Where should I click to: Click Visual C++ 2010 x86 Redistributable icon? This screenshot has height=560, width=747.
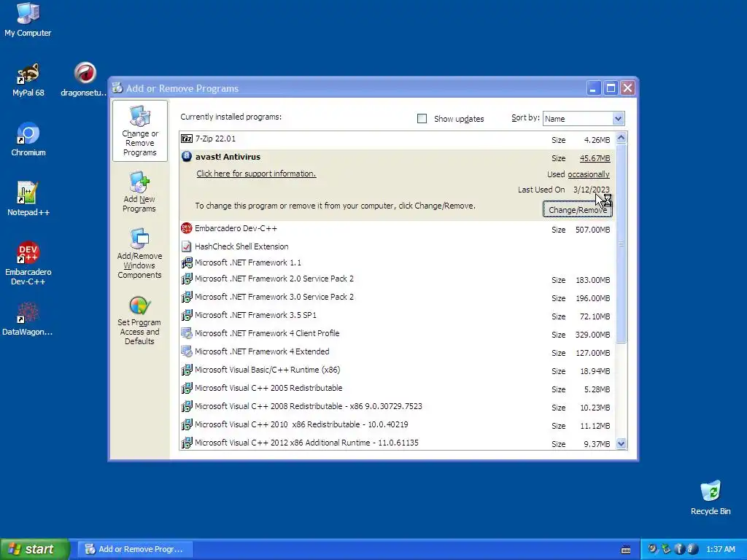click(187, 425)
